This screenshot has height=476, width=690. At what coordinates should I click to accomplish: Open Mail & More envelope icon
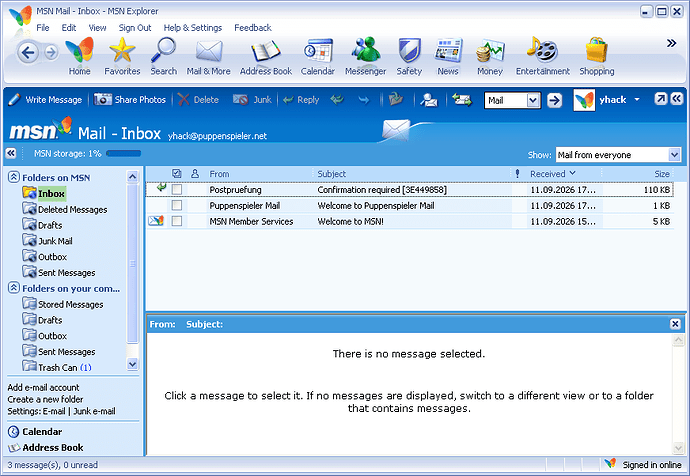209,51
